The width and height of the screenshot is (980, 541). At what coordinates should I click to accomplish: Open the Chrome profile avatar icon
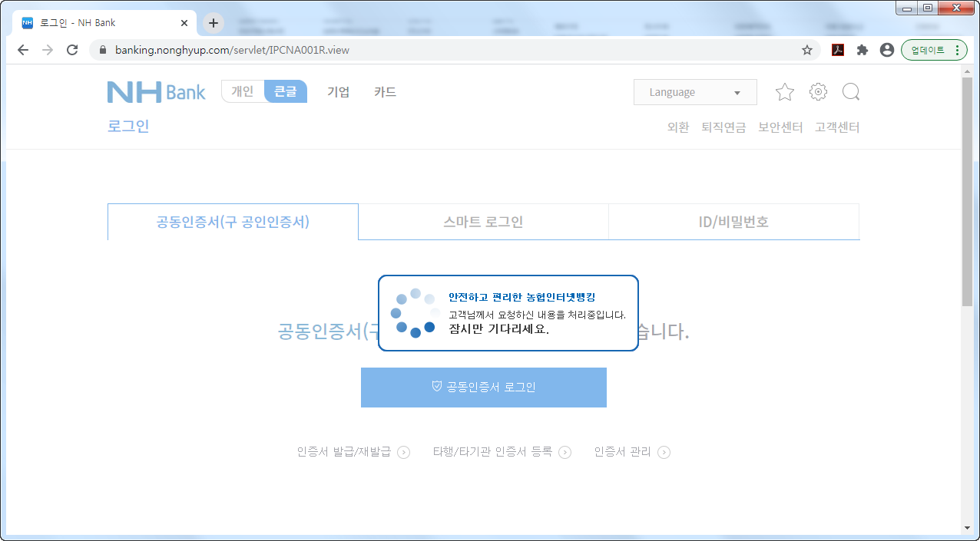pos(887,50)
